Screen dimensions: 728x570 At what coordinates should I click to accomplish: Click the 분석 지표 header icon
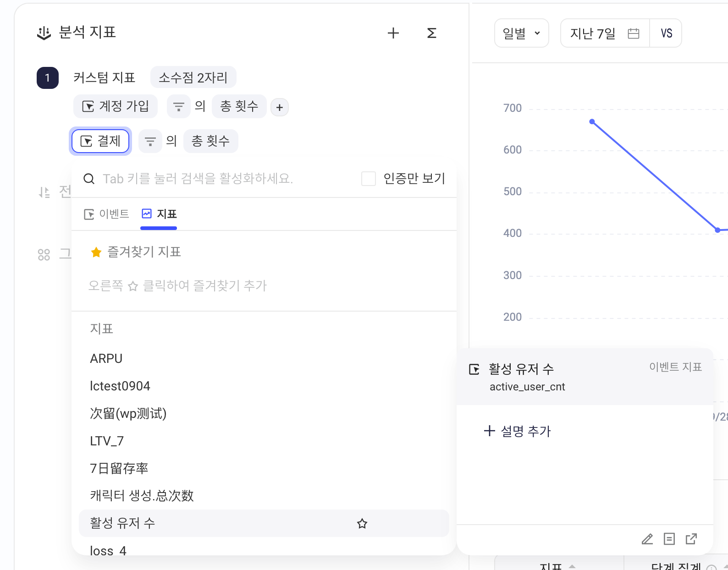pyautogui.click(x=44, y=33)
